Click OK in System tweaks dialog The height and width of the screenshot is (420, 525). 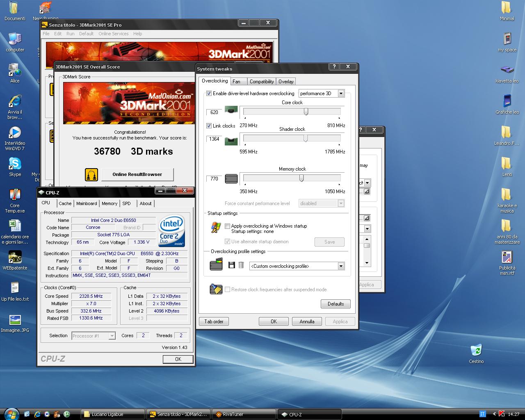pyautogui.click(x=274, y=322)
